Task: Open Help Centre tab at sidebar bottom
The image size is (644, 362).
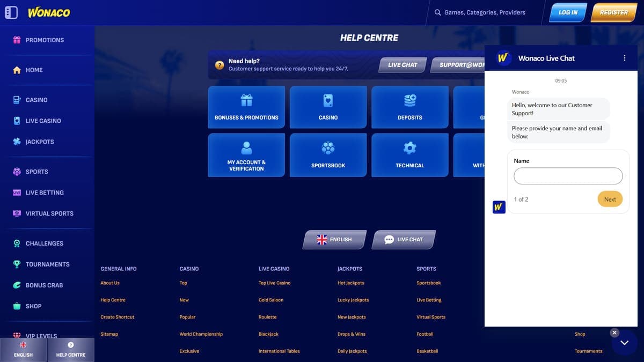Action: point(71,350)
